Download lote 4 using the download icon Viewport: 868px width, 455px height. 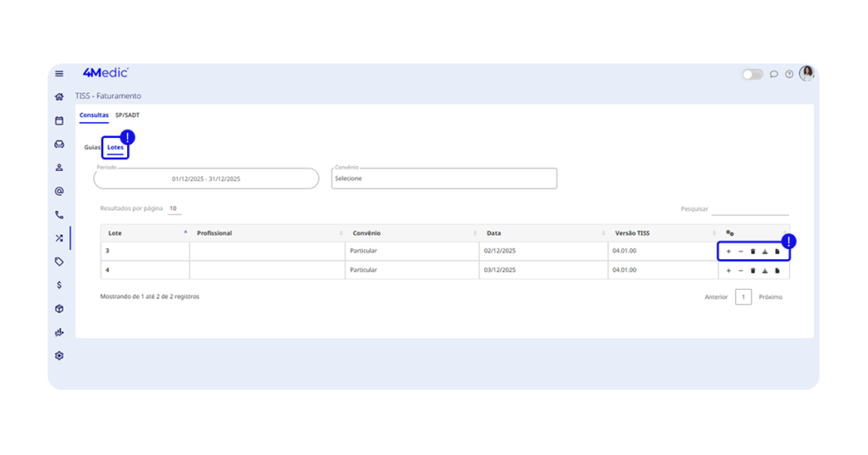pyautogui.click(x=765, y=270)
